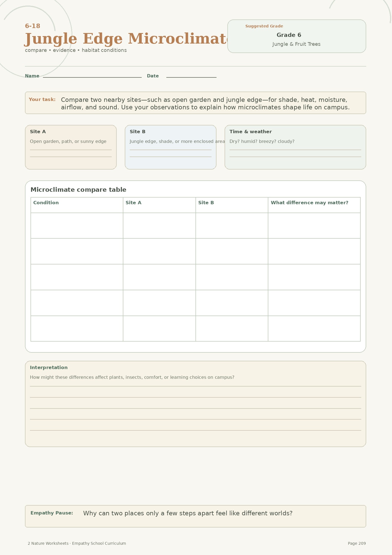Click the "Site A" table column header

[133, 203]
